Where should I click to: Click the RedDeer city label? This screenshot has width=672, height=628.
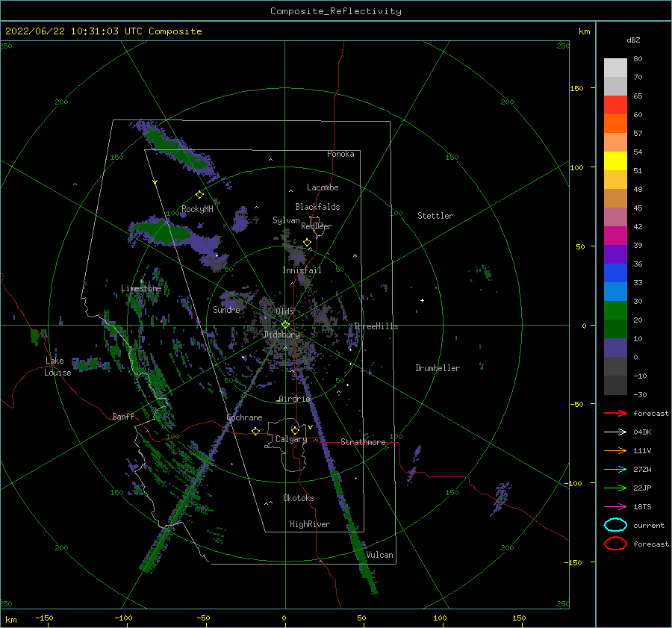coord(317,226)
